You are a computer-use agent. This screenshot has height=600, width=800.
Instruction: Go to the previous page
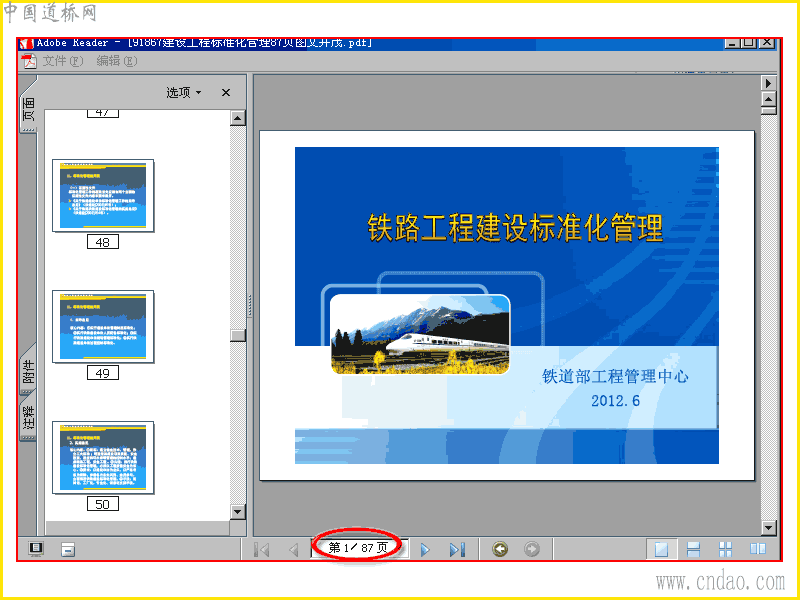coord(293,549)
